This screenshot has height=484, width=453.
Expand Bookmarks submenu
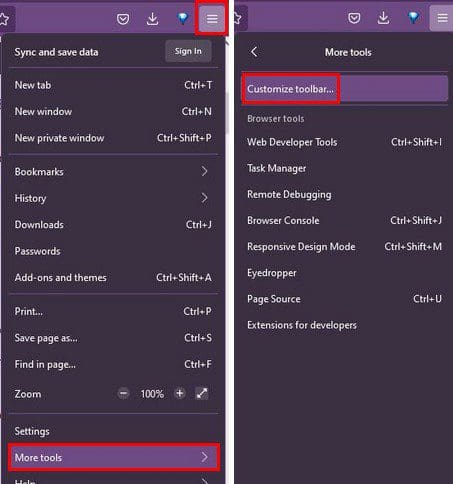click(x=113, y=172)
